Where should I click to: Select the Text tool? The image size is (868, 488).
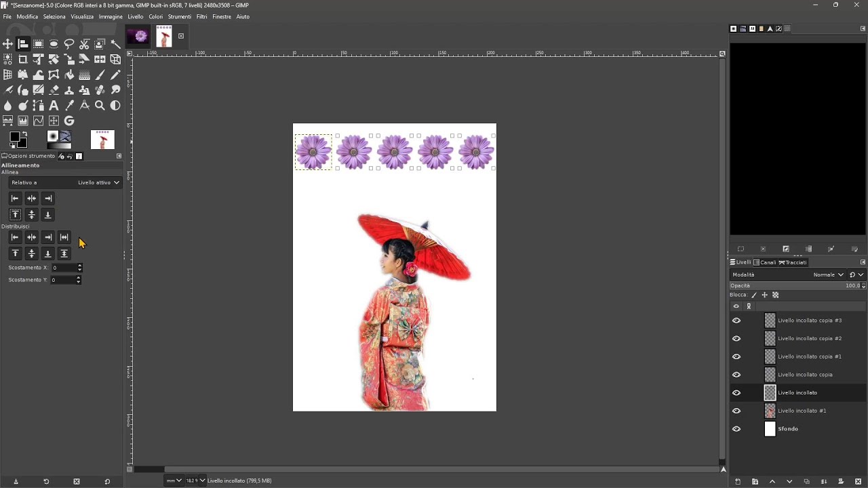pos(54,106)
